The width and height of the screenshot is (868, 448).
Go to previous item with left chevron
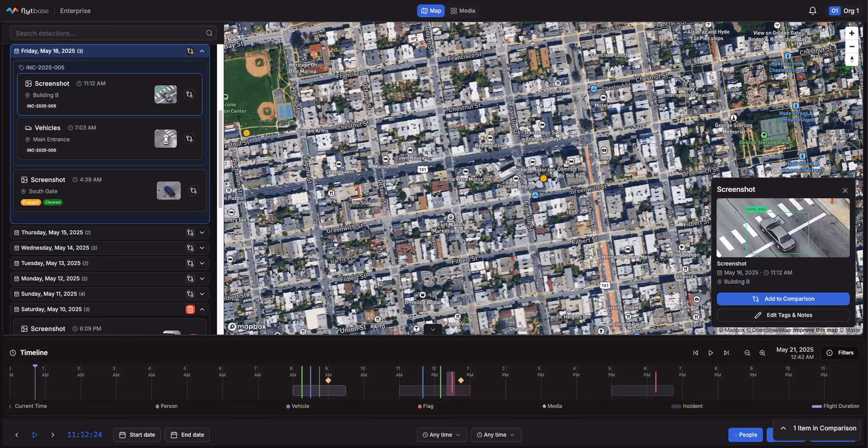[x=17, y=435]
